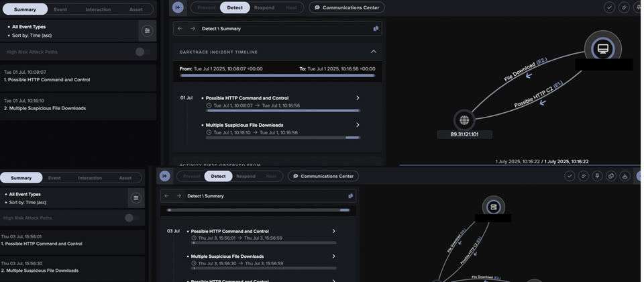
Task: Click back arrow in lower Detect breadcrumb bar
Action: pos(166,196)
